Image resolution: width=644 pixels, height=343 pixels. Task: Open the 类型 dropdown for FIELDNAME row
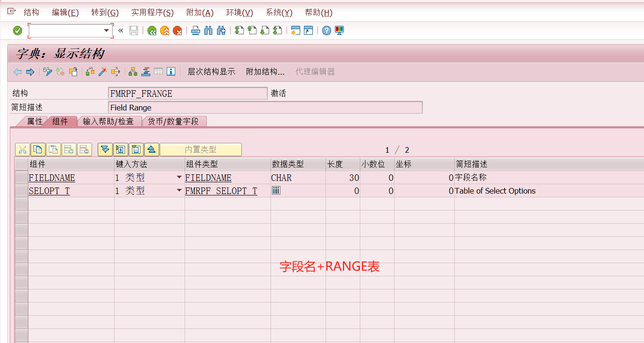point(179,178)
